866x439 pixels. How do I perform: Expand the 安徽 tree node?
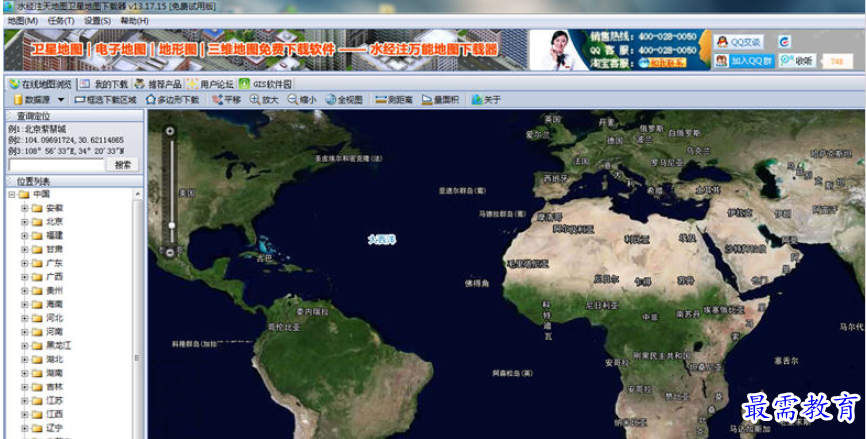24,208
